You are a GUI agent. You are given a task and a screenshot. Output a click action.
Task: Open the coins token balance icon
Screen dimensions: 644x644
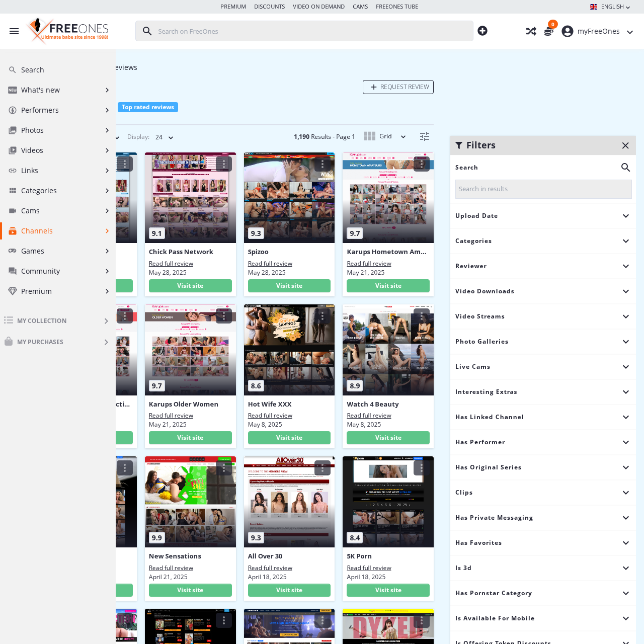pos(549,31)
